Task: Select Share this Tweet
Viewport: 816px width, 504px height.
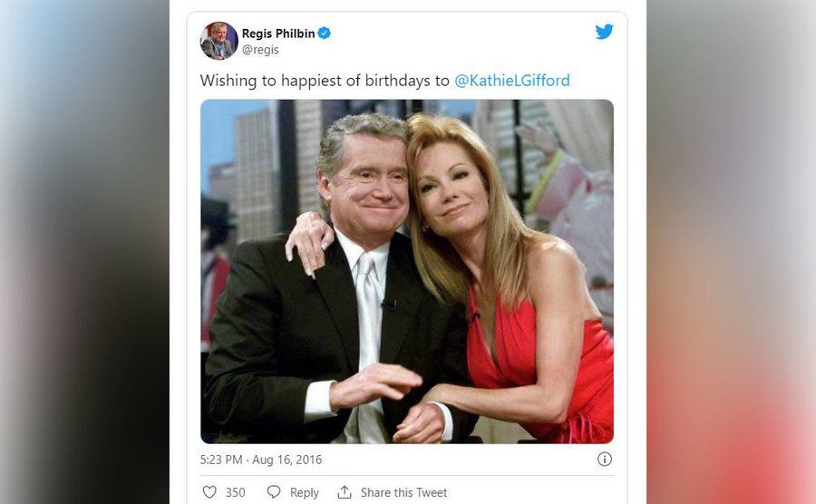Action: pos(403,492)
